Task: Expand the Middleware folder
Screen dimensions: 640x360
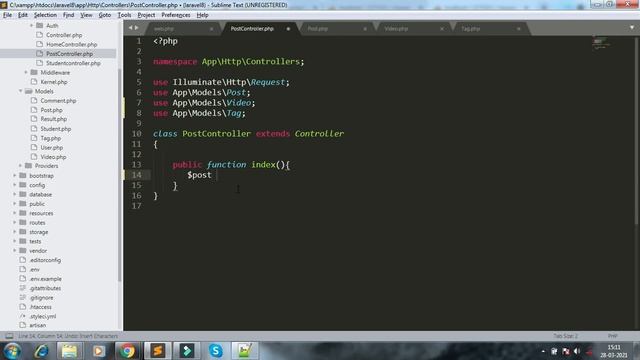Action: point(26,72)
